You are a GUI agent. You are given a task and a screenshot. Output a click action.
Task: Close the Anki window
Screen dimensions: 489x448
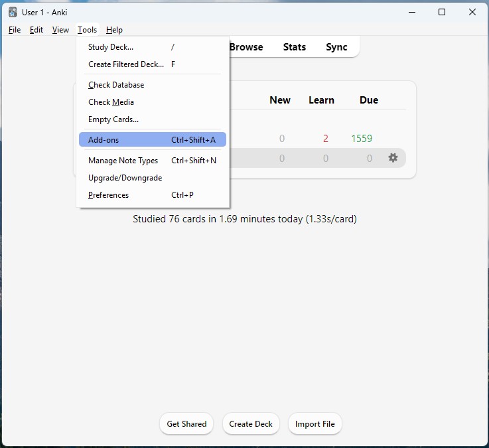(x=472, y=13)
